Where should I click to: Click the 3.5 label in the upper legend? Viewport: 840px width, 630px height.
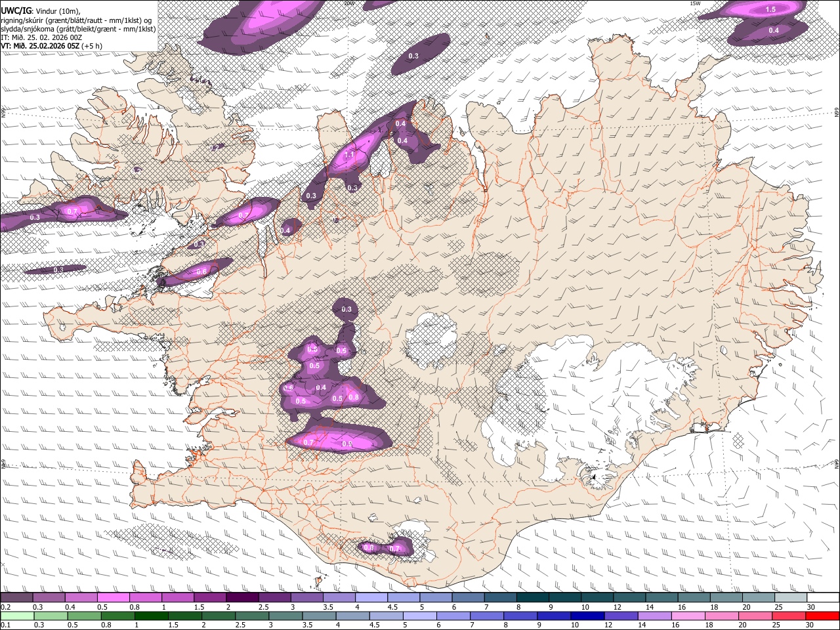pos(327,607)
